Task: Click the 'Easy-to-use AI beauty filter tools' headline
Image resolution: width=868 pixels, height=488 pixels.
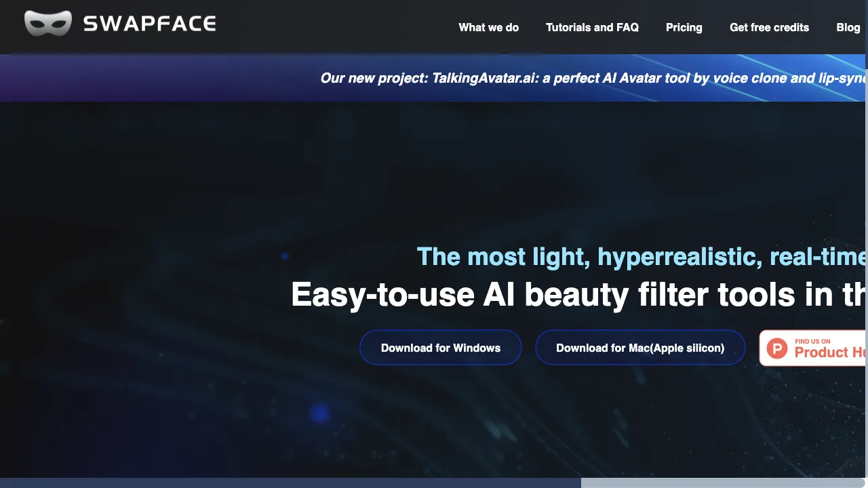Action: coord(578,294)
